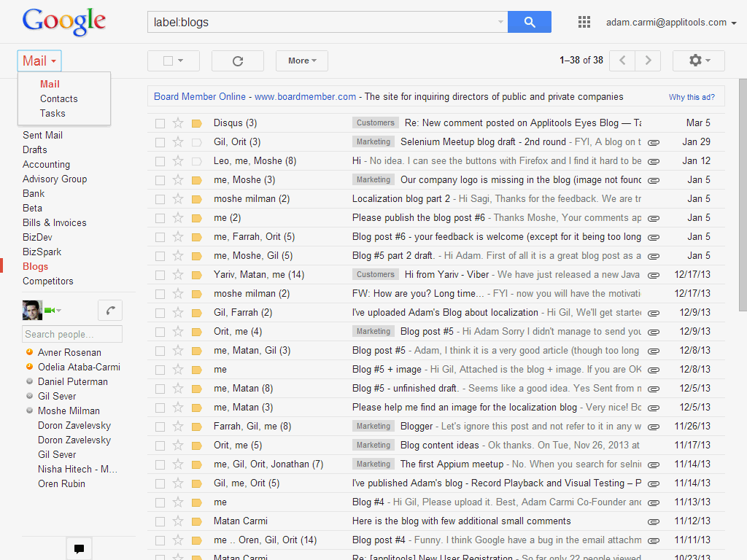This screenshot has width=747, height=560.
Task: Click importance marker on me, Moshe (3) row
Action: pyautogui.click(x=196, y=181)
